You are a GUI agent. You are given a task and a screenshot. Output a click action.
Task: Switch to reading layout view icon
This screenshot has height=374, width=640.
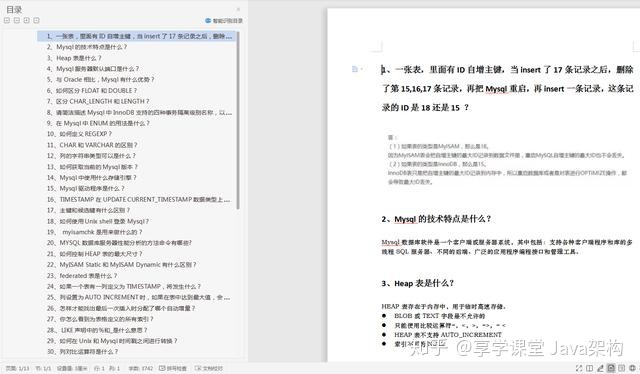(590, 368)
